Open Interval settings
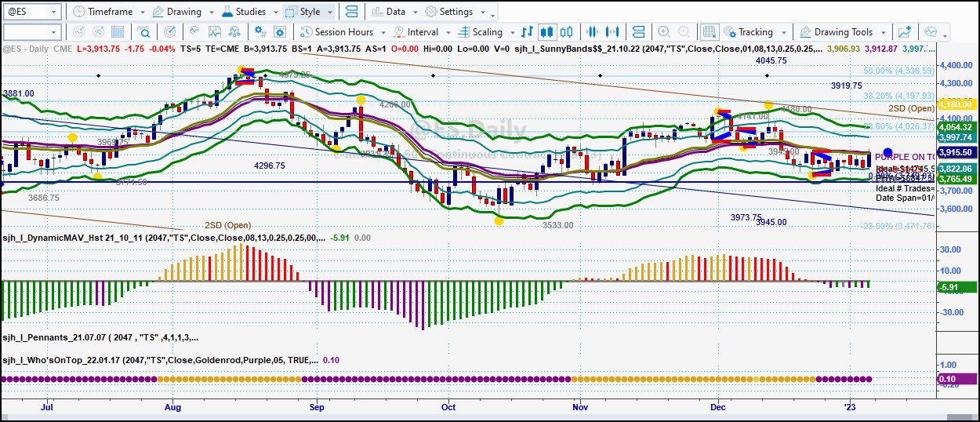980x422 pixels. point(416,32)
